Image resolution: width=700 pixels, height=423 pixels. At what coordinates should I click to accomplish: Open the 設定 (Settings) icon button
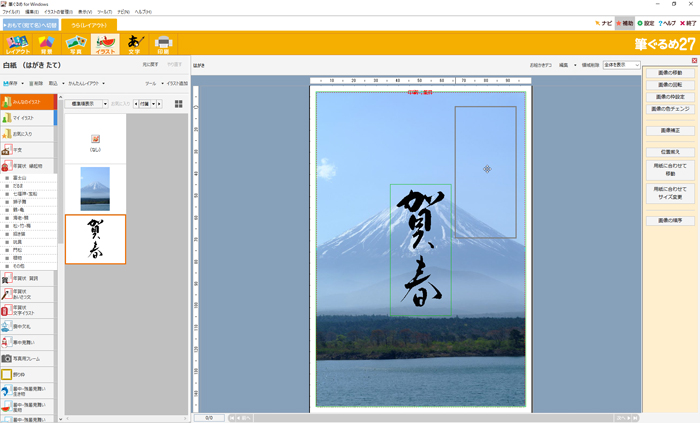(x=646, y=23)
